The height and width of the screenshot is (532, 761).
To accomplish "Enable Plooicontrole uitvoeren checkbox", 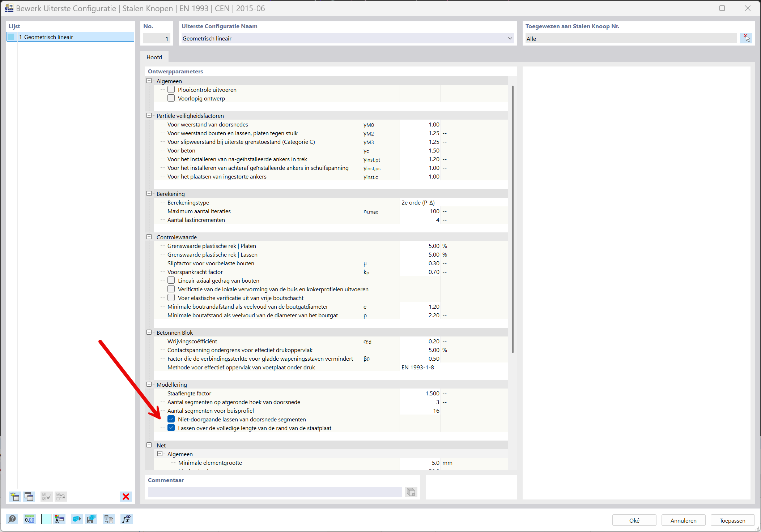I will pyautogui.click(x=171, y=89).
